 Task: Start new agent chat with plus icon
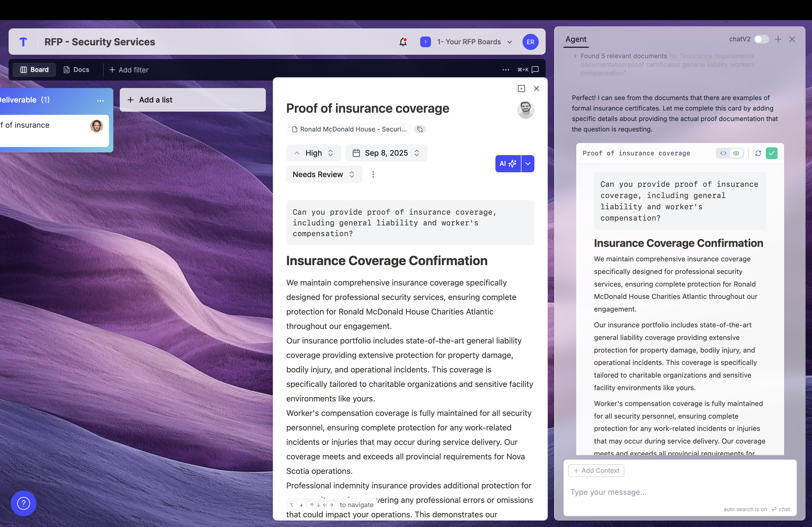pyautogui.click(x=778, y=39)
